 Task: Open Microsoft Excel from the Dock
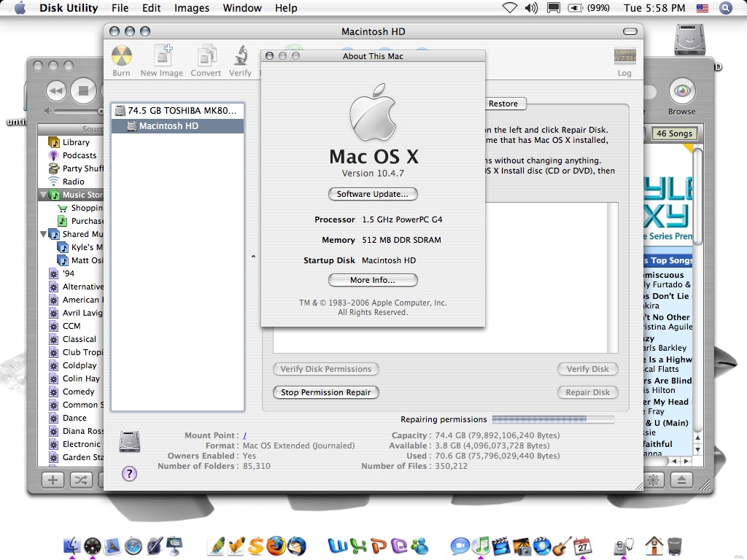(x=359, y=545)
